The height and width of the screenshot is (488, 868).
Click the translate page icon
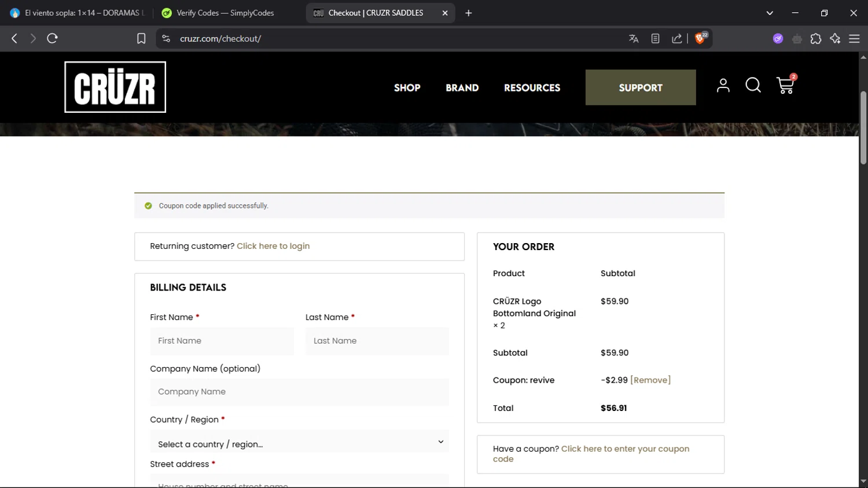point(634,39)
